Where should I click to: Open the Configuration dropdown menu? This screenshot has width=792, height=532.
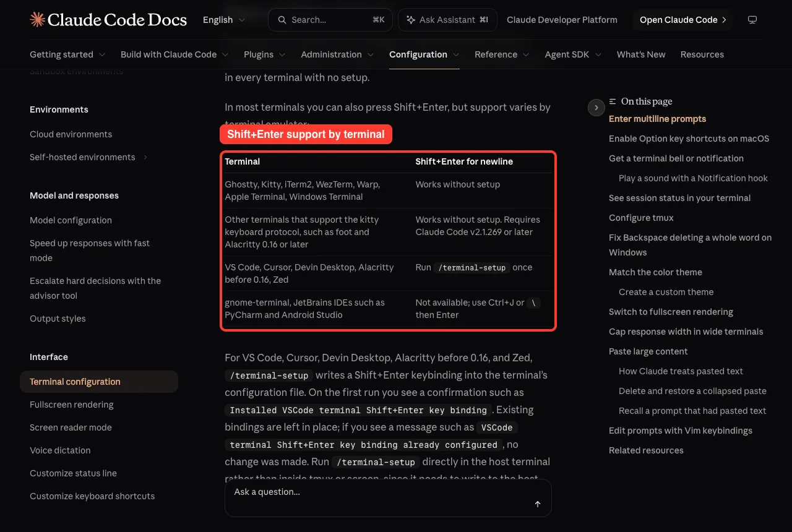click(424, 54)
